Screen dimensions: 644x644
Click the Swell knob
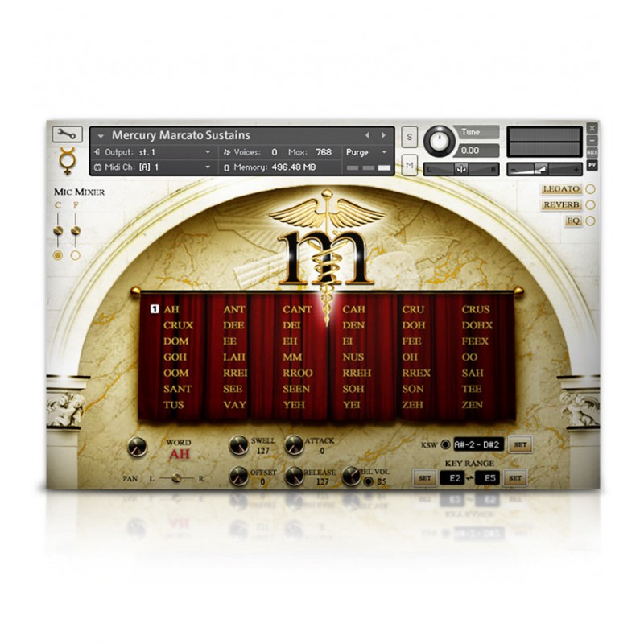238,445
